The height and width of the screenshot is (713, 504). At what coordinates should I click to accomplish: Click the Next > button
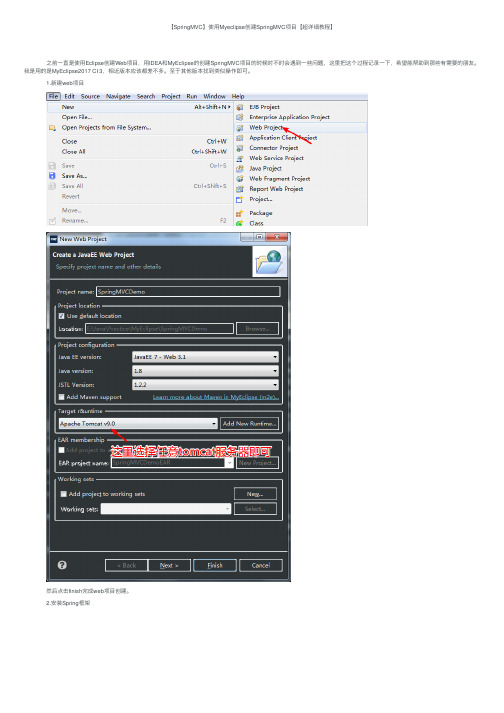169,565
